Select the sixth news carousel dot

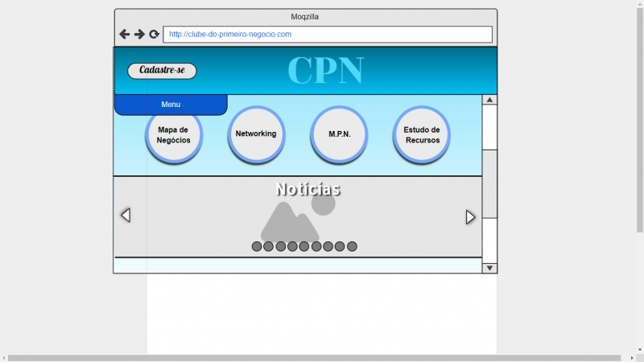316,246
